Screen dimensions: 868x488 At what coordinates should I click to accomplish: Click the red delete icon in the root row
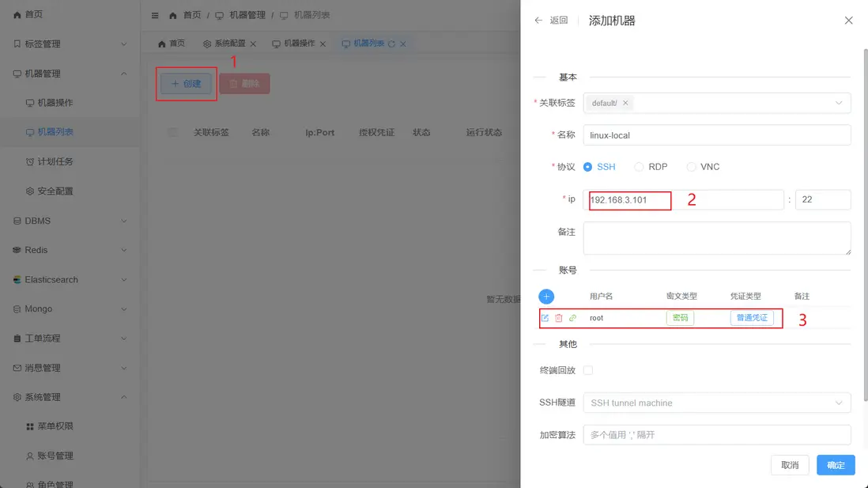click(x=559, y=318)
